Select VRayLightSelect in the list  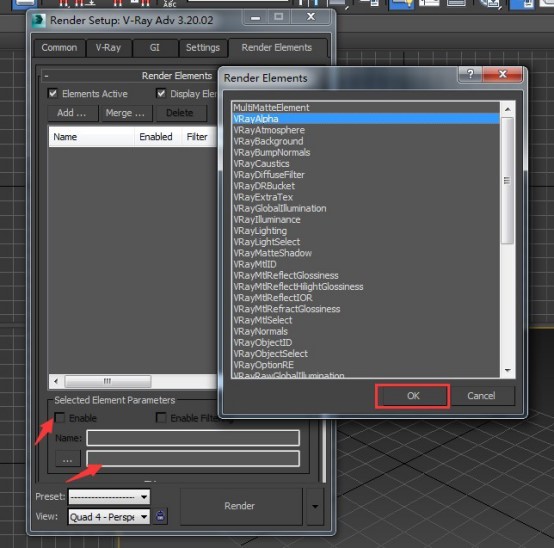pos(366,242)
